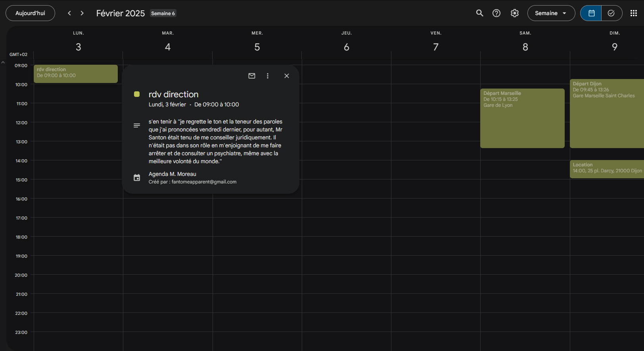Expand the Semaine view dropdown
Screen dimensions: 644x351
pos(551,13)
